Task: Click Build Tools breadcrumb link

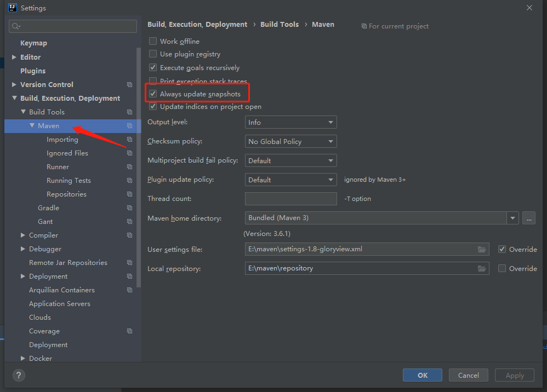Action: point(280,25)
